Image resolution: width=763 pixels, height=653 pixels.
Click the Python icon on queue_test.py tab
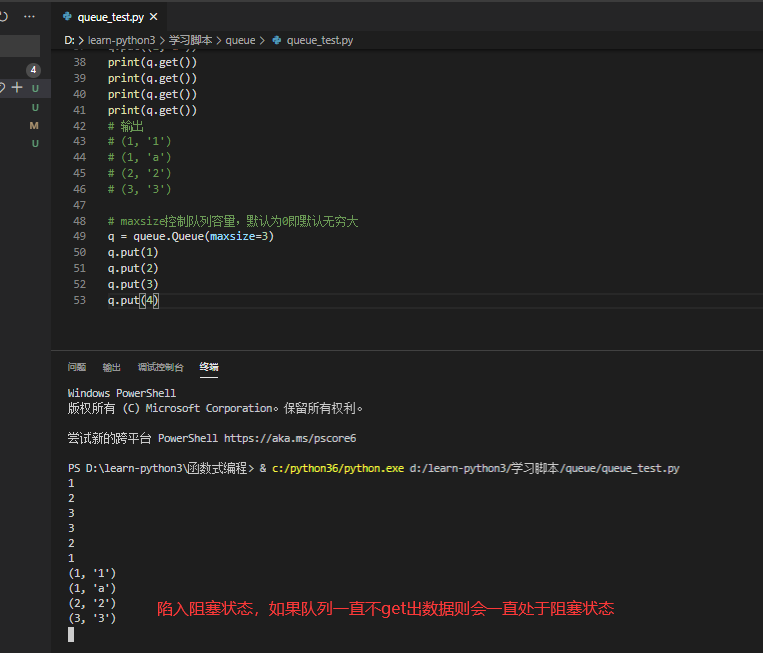click(x=67, y=17)
